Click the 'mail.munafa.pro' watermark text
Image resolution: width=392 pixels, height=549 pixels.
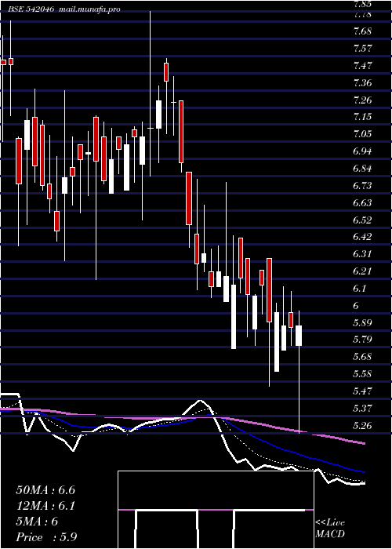point(89,9)
